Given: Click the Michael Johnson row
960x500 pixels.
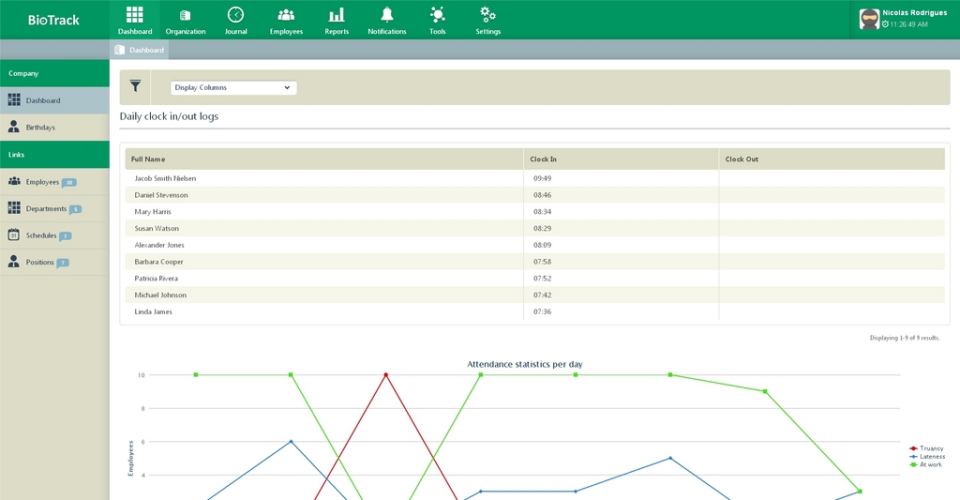Looking at the screenshot, I should point(535,294).
